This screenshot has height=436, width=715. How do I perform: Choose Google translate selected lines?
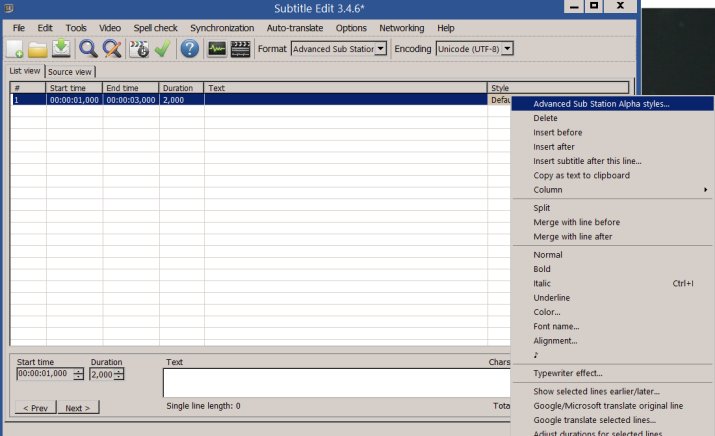tap(612, 420)
